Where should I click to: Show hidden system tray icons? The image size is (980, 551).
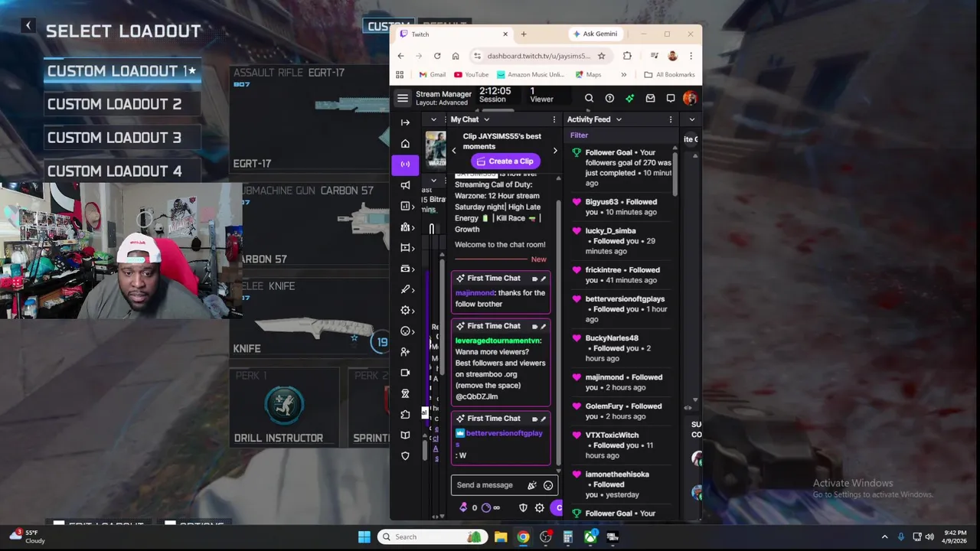coord(884,537)
